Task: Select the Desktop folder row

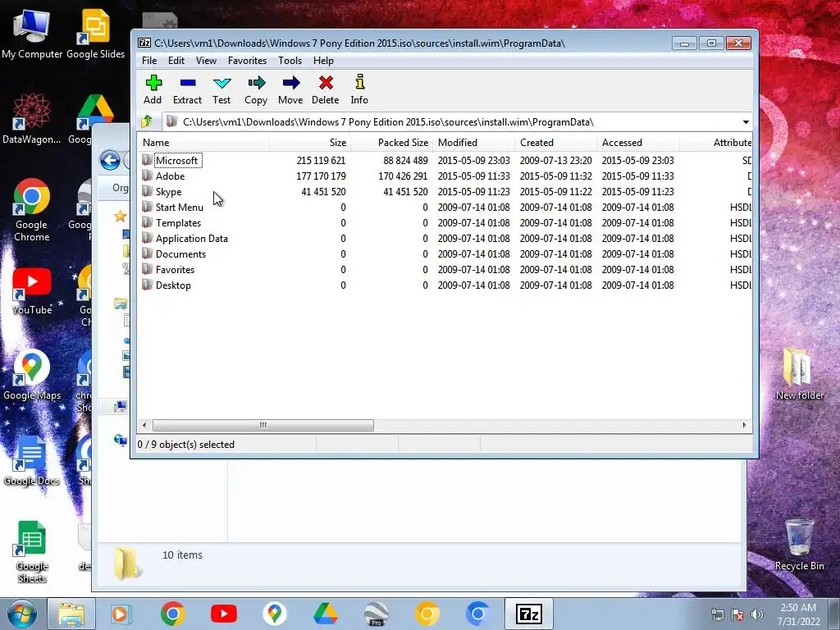Action: pos(445,285)
